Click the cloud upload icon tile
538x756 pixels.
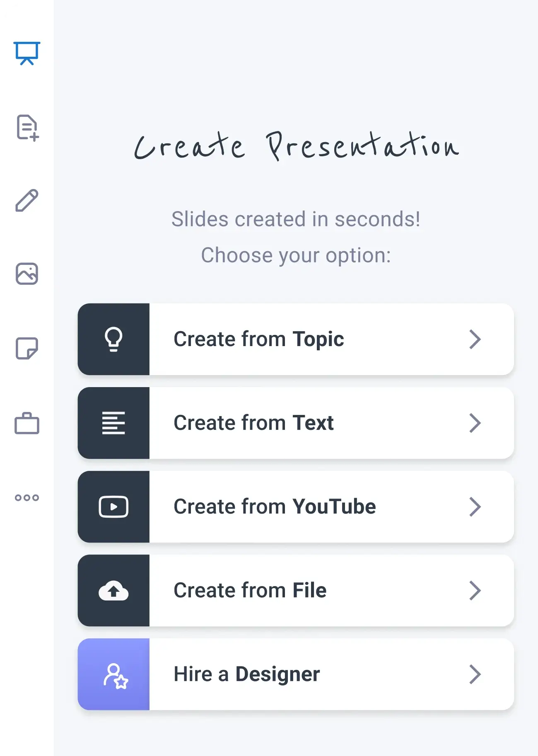(113, 591)
